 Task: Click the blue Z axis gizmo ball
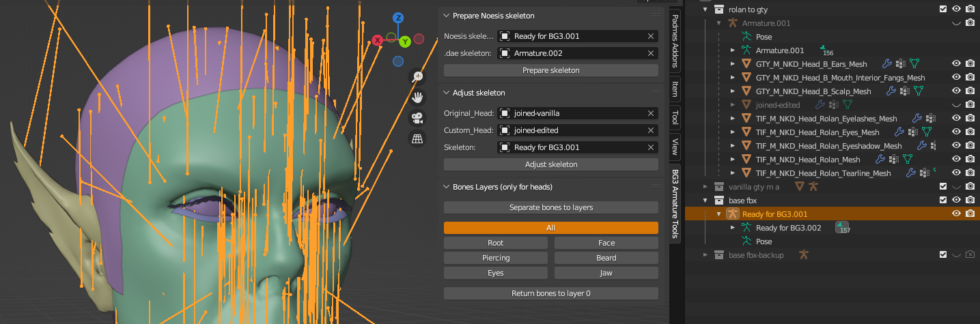398,18
